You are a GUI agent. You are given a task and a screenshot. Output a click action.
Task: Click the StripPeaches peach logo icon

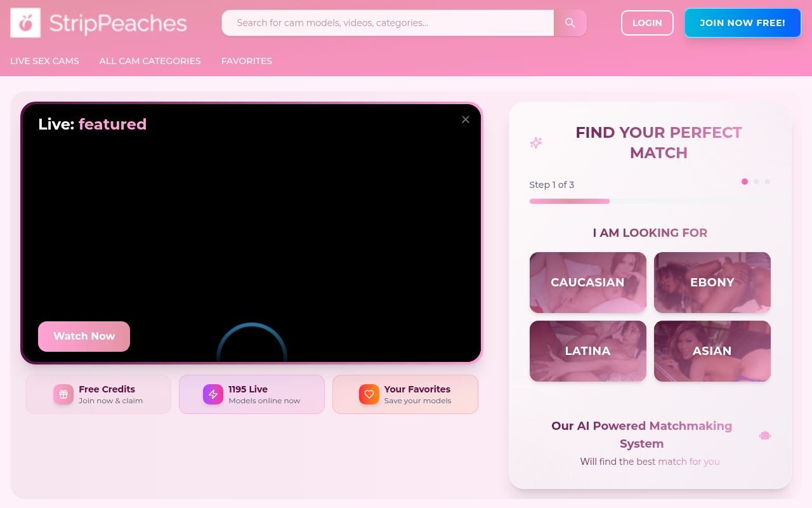click(25, 23)
